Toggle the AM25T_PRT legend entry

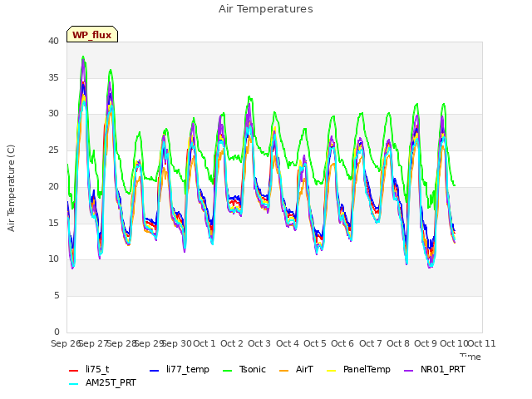[x=102, y=382]
